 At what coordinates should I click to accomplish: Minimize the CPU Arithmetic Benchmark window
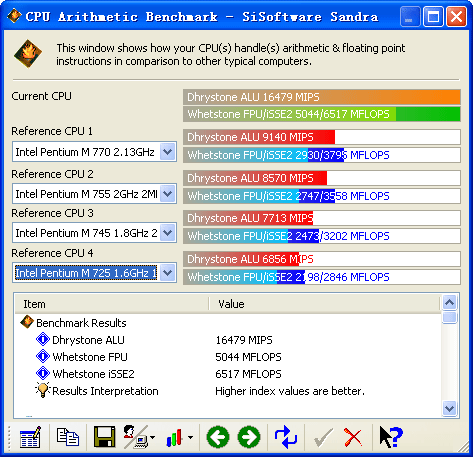click(410, 16)
